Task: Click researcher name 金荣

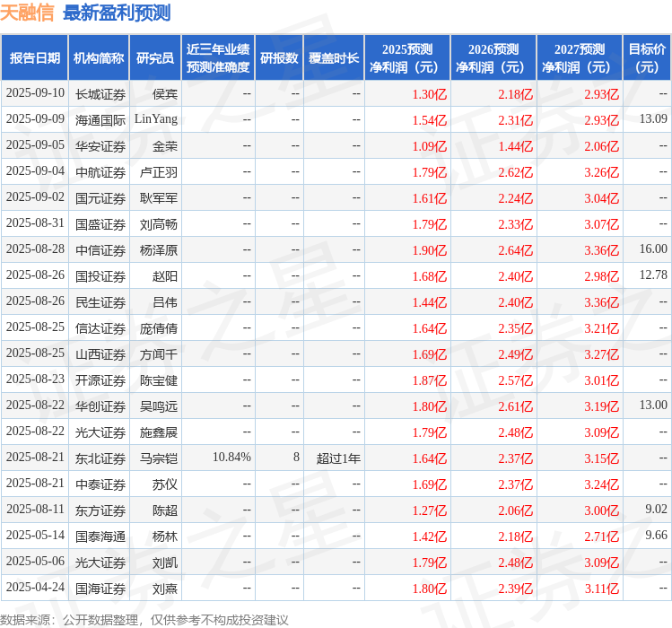Action: point(165,146)
